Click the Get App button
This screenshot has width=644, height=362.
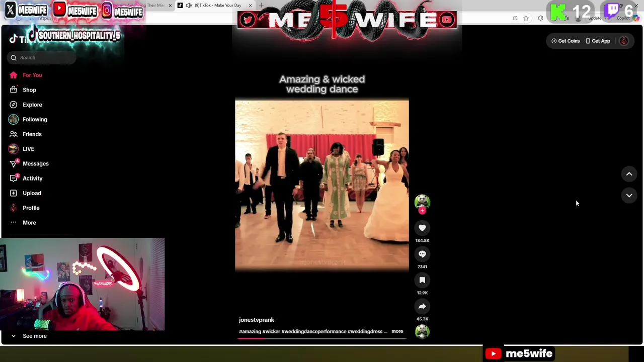tap(598, 41)
